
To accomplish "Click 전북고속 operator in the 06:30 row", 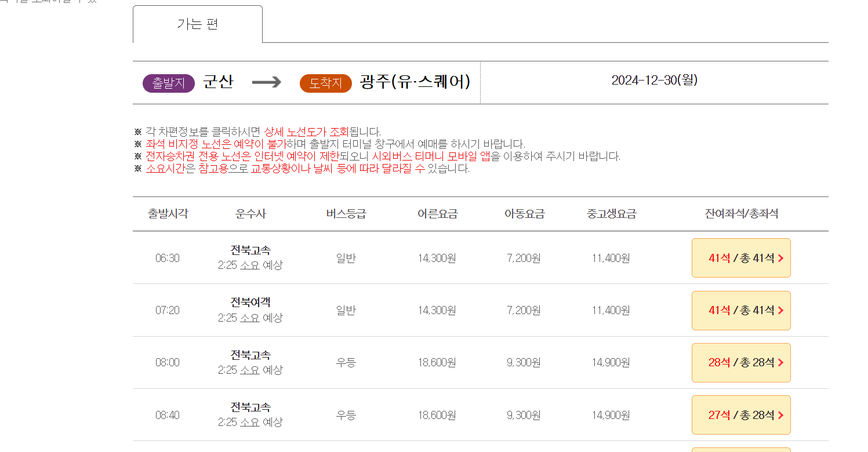I will coord(250,250).
